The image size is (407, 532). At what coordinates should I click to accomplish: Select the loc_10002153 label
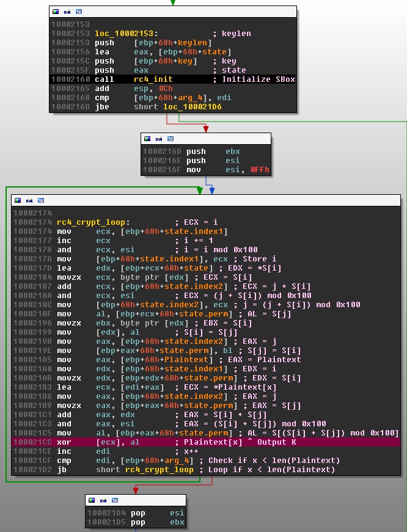click(126, 34)
